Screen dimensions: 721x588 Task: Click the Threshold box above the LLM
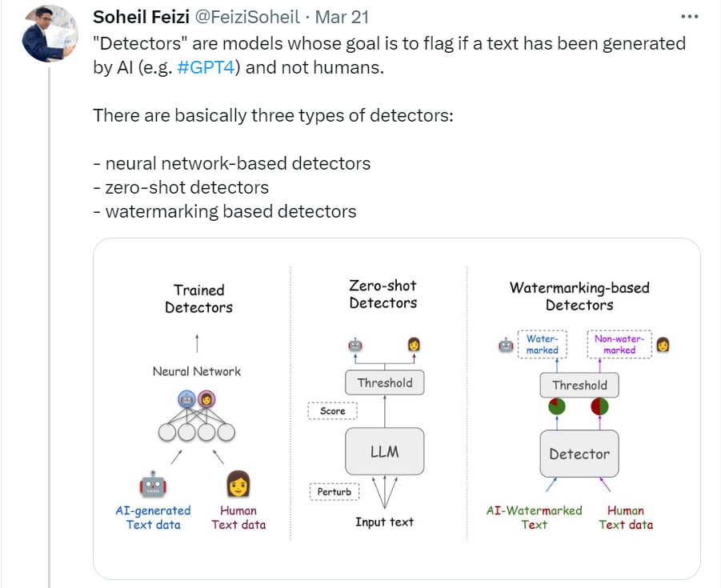pyautogui.click(x=385, y=382)
